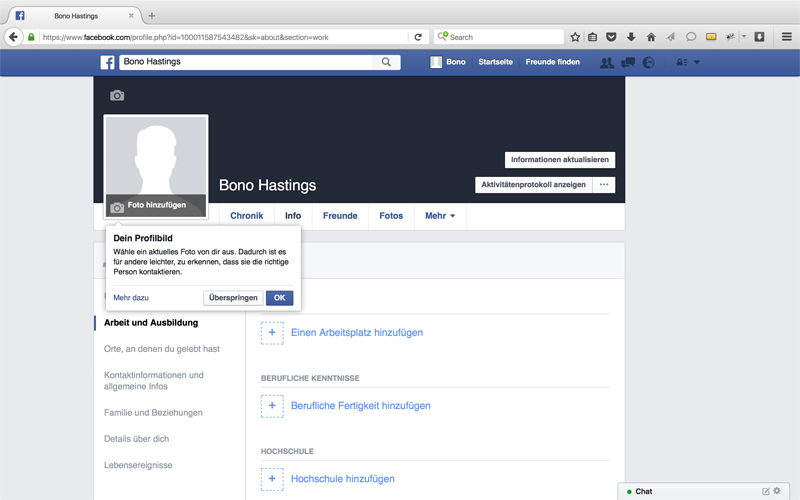Click Mehr dazu link in tooltip
Viewport: 800px width, 500px height.
pos(131,297)
